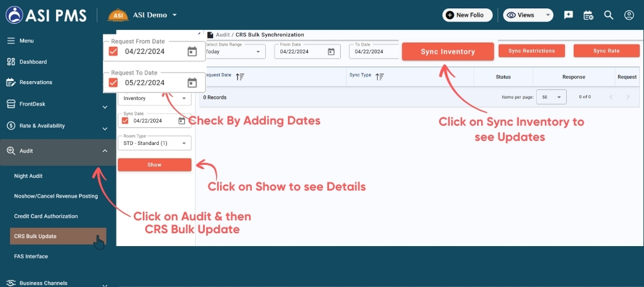Viewport: 644px width, 287px height.
Task: Open the Room Type STD dropdown
Action: point(155,143)
